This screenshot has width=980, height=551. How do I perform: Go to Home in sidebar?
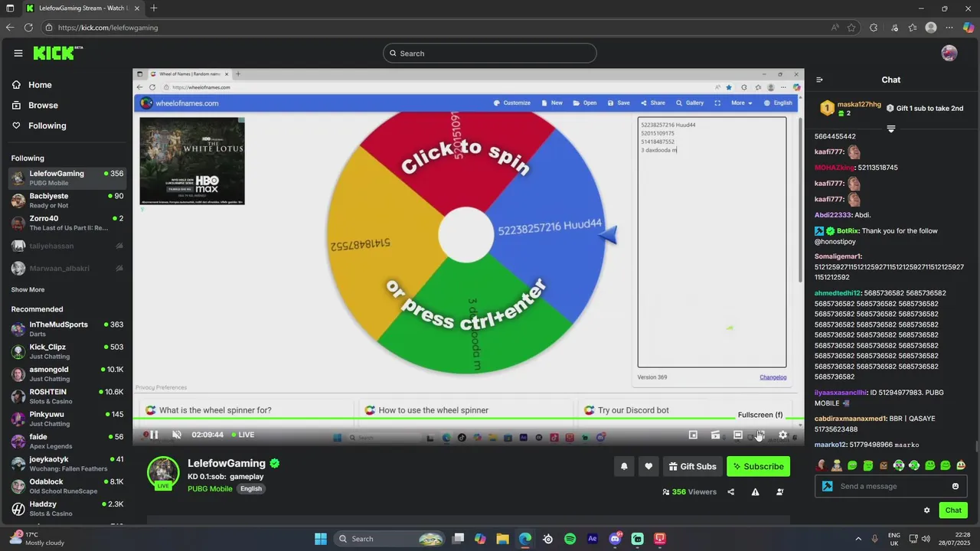coord(32,85)
